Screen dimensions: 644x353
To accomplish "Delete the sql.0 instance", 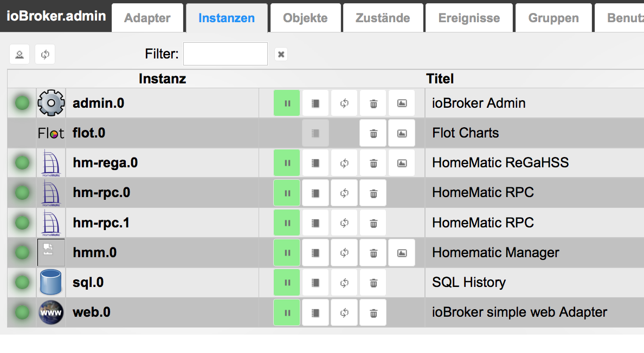I will tap(373, 283).
